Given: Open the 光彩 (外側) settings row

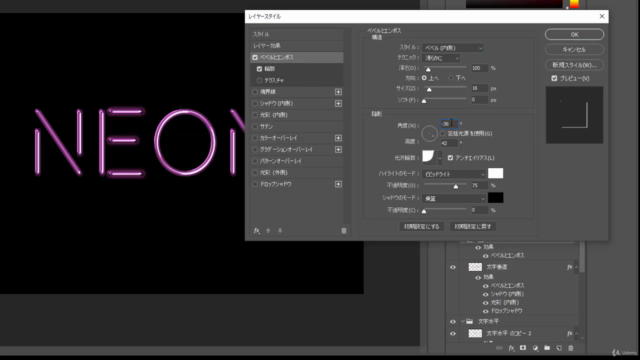Looking at the screenshot, I should coord(297,173).
